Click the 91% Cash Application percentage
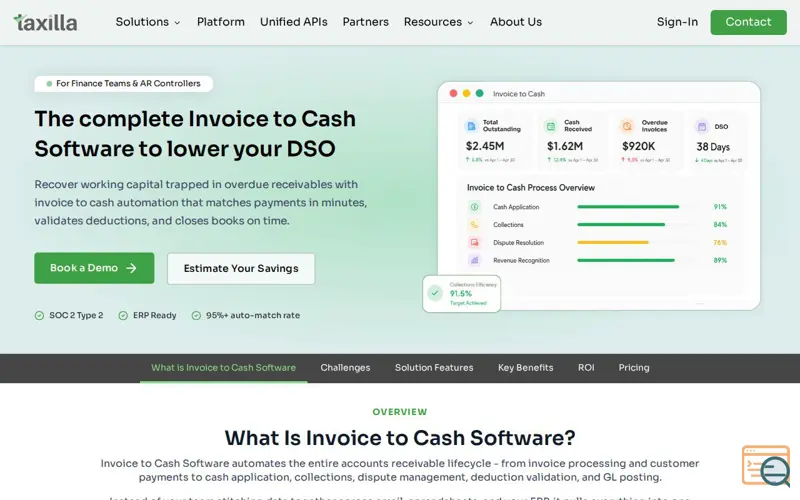The height and width of the screenshot is (500, 800). (x=720, y=207)
